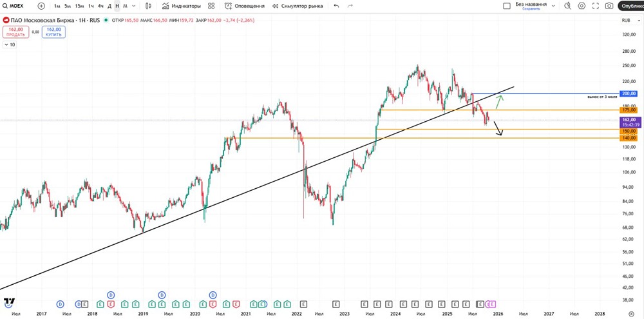The width and height of the screenshot is (644, 319).
Task: Click the pink E marker before 2026
Action: pos(493,304)
